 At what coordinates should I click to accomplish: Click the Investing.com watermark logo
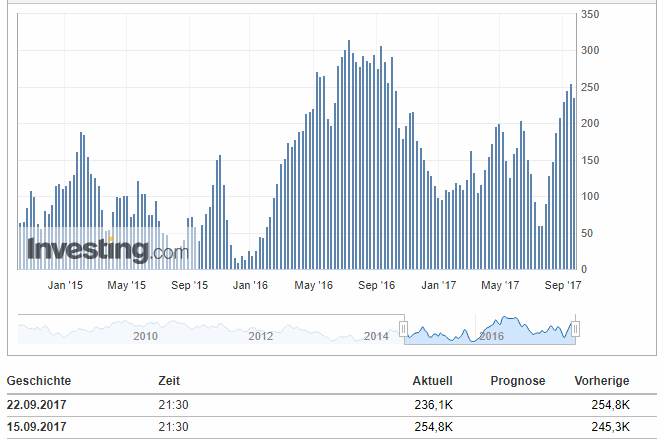pyautogui.click(x=107, y=249)
